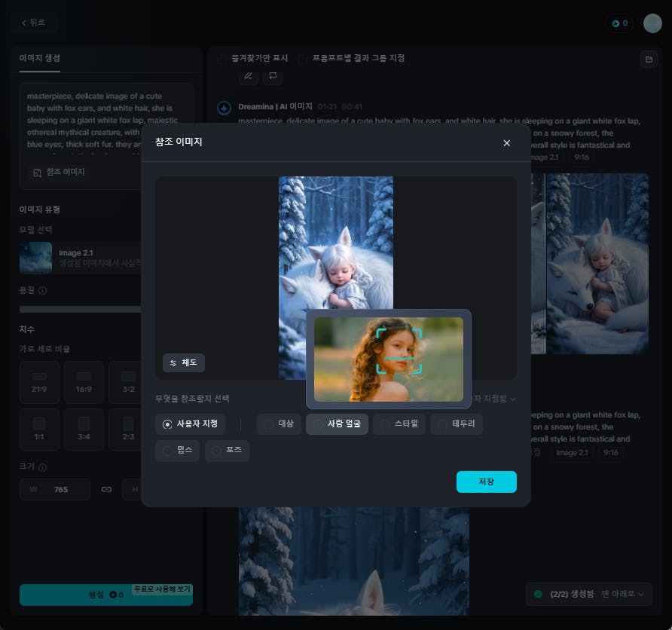Viewport: 672px width, 630px height.
Task: Choose the 1:1 aspect ratio
Action: 39,430
